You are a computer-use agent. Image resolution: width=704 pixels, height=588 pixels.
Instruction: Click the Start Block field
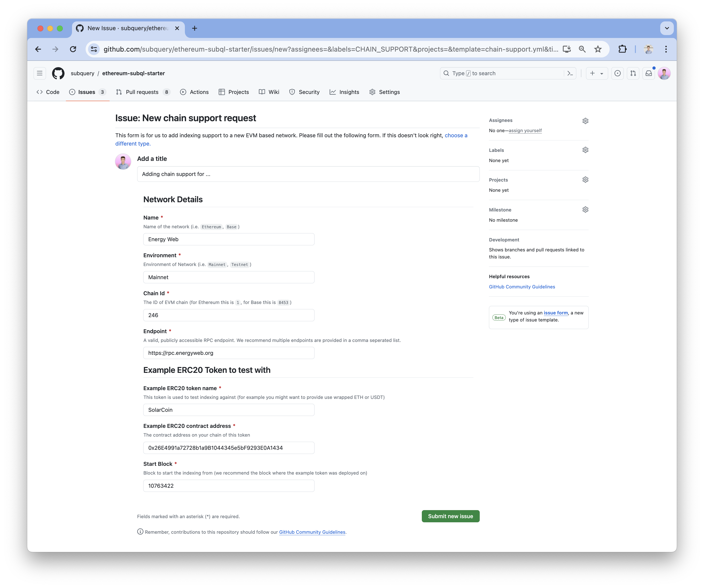(229, 486)
